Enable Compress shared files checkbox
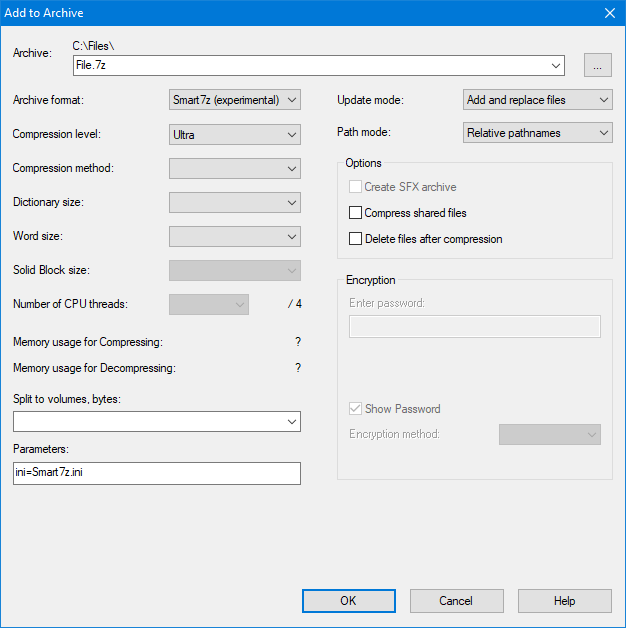Image resolution: width=626 pixels, height=628 pixels. 355,213
